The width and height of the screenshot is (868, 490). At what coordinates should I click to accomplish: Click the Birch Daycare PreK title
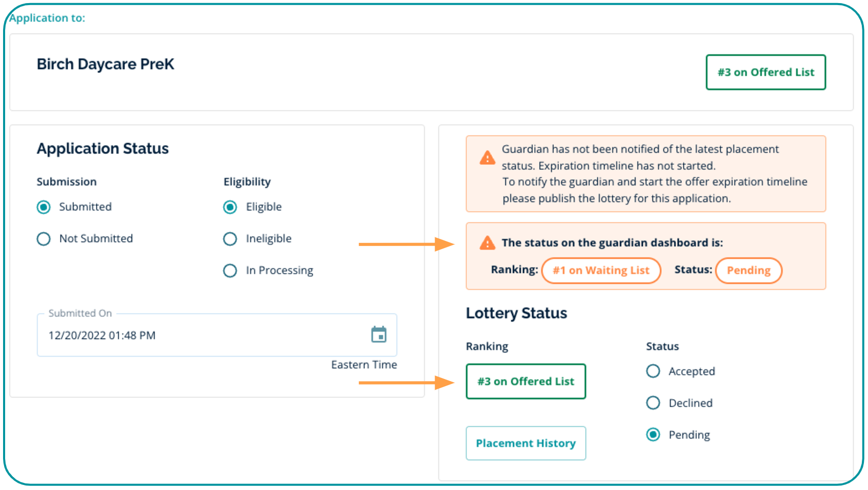click(x=105, y=64)
